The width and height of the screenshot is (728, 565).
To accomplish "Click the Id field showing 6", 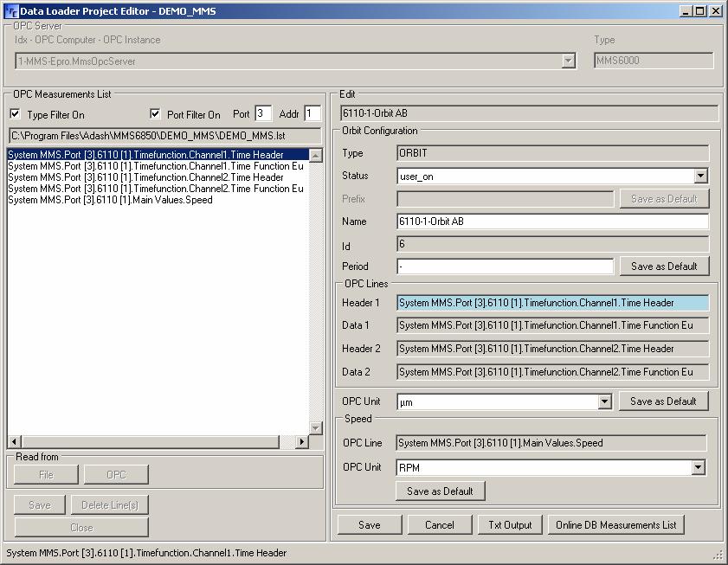I will (x=552, y=244).
